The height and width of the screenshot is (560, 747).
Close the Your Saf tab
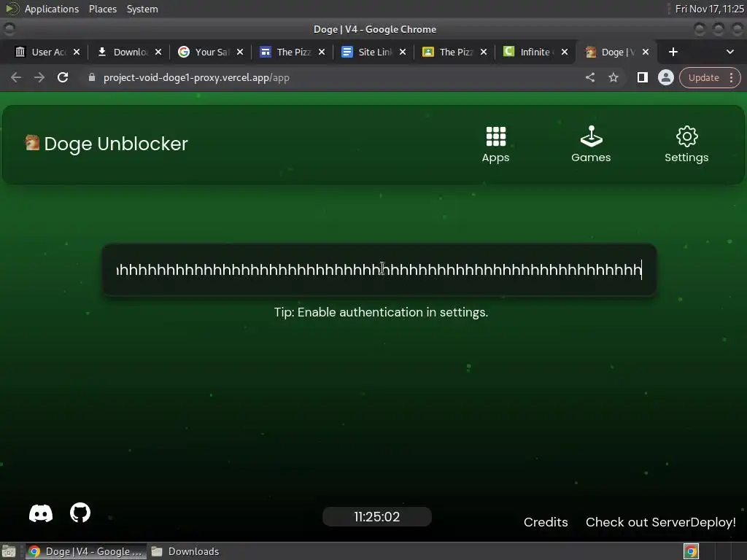pos(240,52)
